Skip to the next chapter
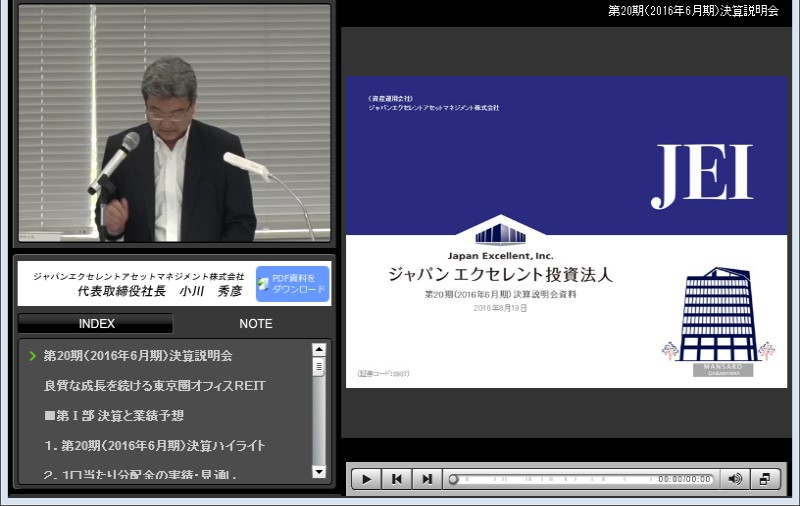 coord(427,479)
